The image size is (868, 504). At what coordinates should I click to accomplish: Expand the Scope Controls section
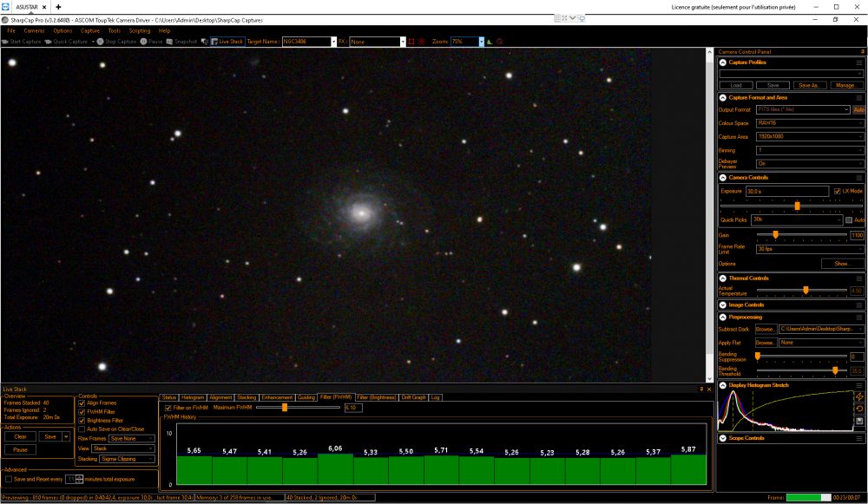coord(723,438)
